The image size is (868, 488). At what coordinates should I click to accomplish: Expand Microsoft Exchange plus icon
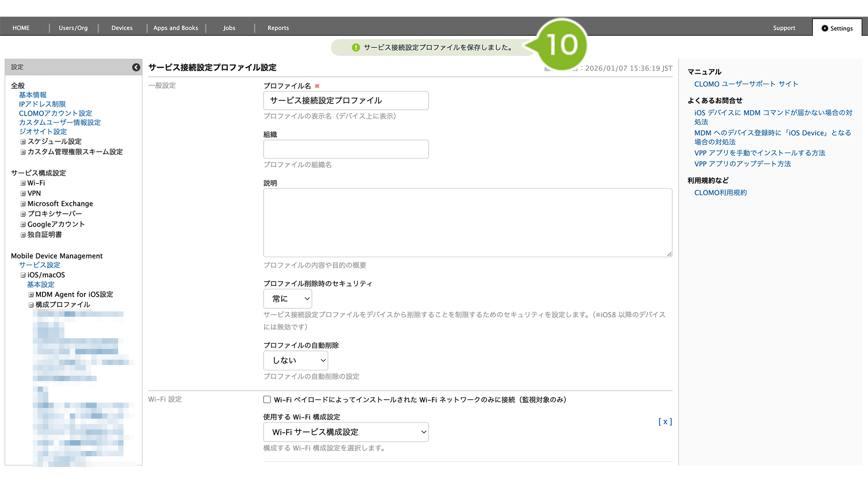(x=23, y=204)
